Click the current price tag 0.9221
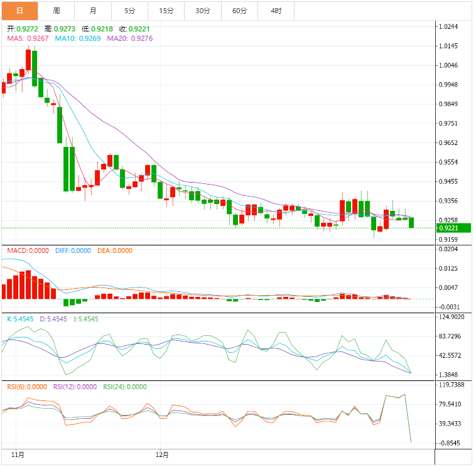Screen dimensions: 476x467 click(x=455, y=229)
